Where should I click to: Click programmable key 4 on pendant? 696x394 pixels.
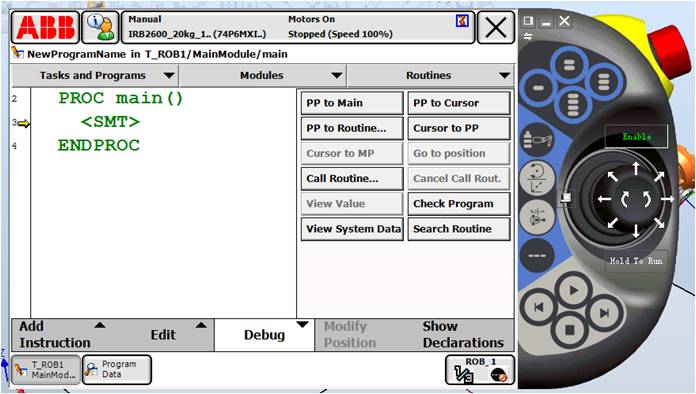[x=573, y=104]
